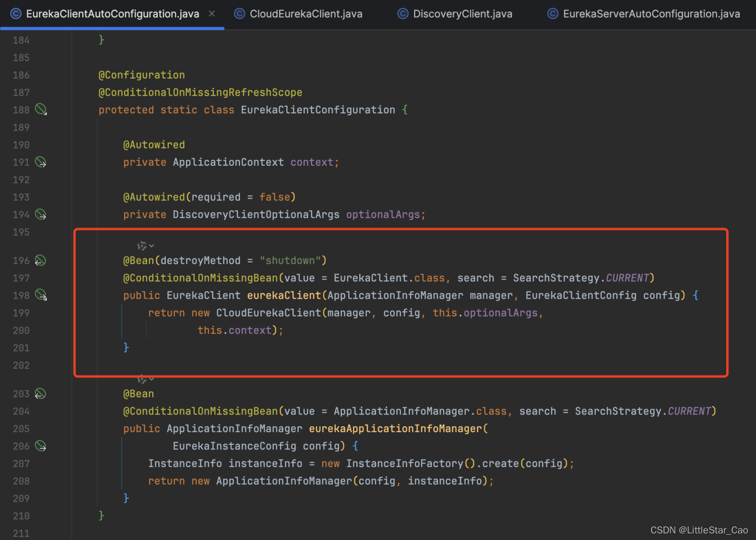Click the false value on line 193

(275, 197)
